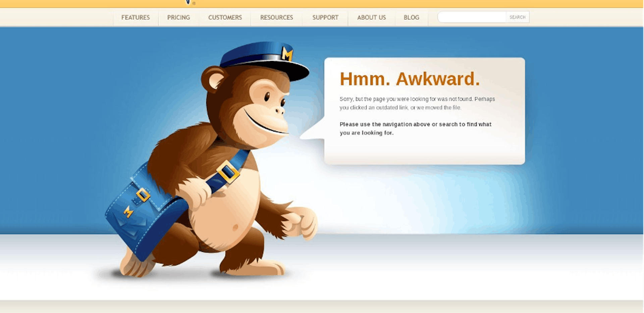Click the "Hmm. Awkward." heading
644x313 pixels.
(x=410, y=79)
